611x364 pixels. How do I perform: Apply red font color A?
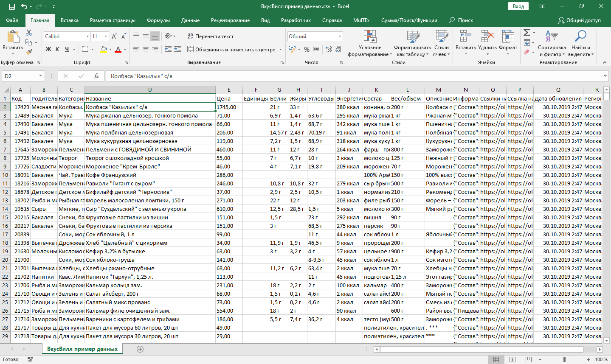click(118, 49)
